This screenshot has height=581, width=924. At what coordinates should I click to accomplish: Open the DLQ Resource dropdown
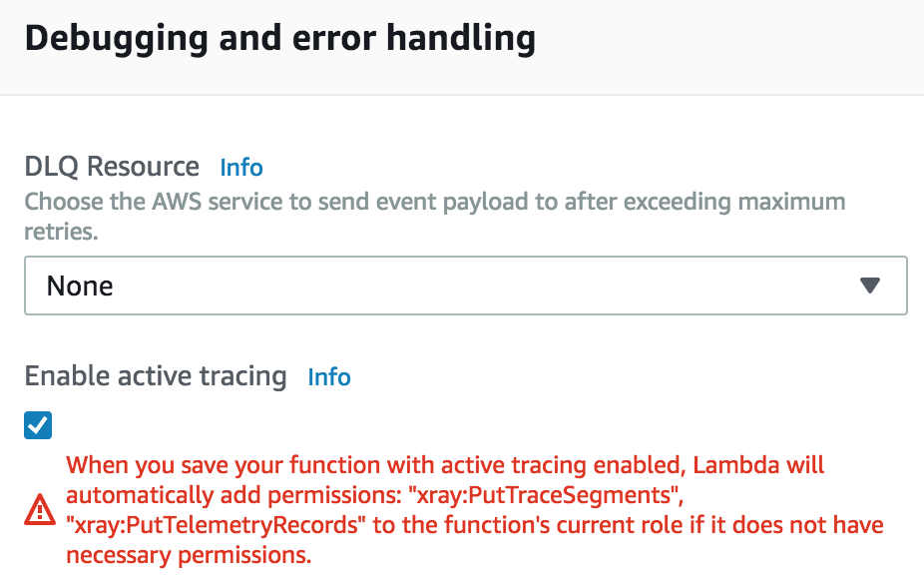[x=466, y=286]
